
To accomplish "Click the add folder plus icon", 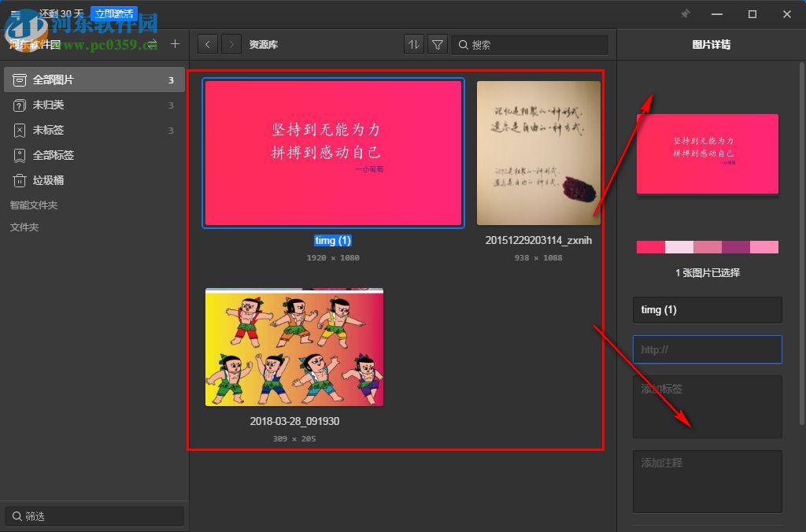I will tap(175, 44).
